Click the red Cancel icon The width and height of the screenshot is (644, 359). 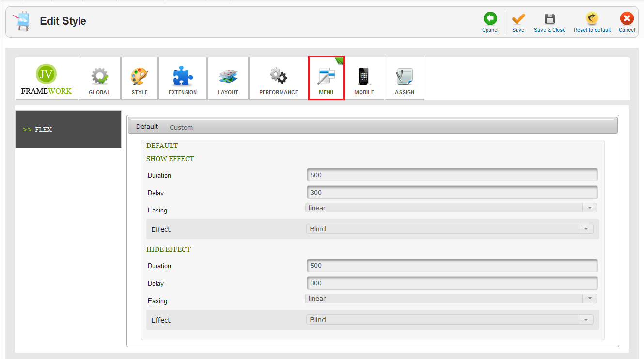tap(627, 19)
